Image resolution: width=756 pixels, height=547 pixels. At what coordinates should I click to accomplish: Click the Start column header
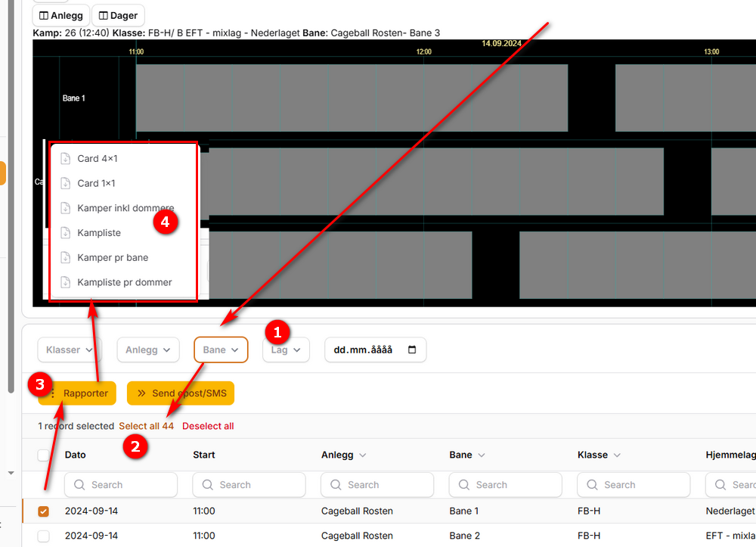(x=204, y=455)
